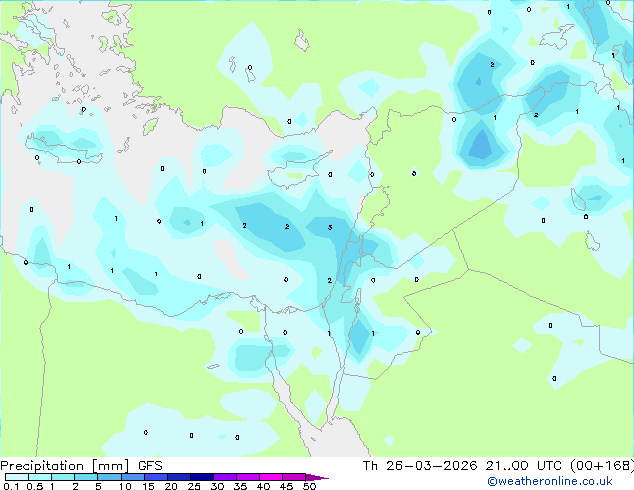Click the '0.5' legend scale label
Screen dimensions: 634x490
point(35,486)
